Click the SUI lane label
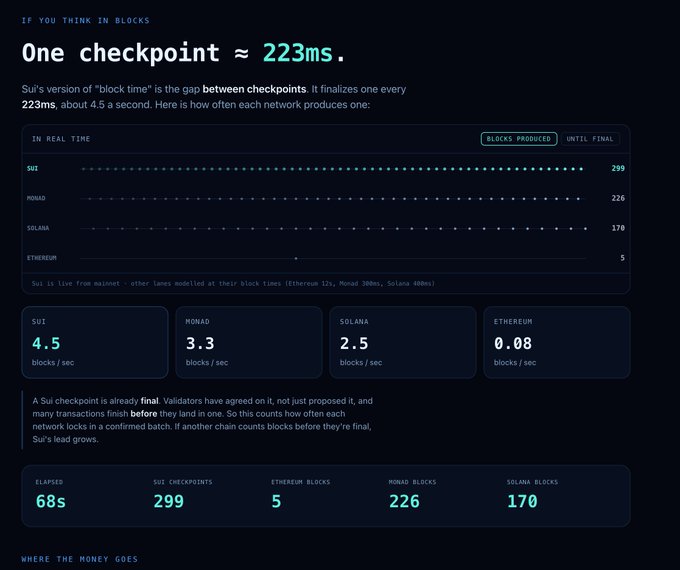 pyautogui.click(x=33, y=168)
